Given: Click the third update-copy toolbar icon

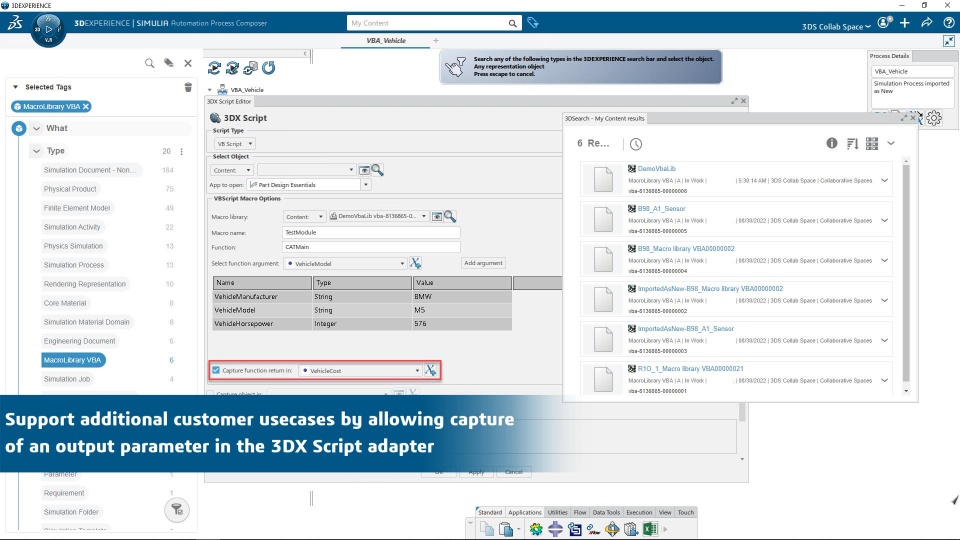Looking at the screenshot, I should [x=250, y=68].
